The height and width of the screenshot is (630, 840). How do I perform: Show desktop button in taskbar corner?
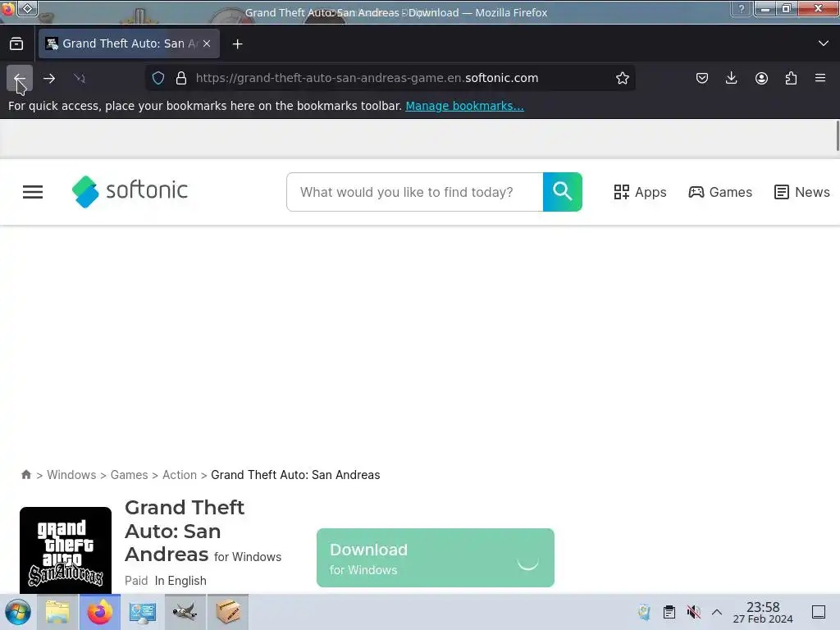(x=819, y=612)
